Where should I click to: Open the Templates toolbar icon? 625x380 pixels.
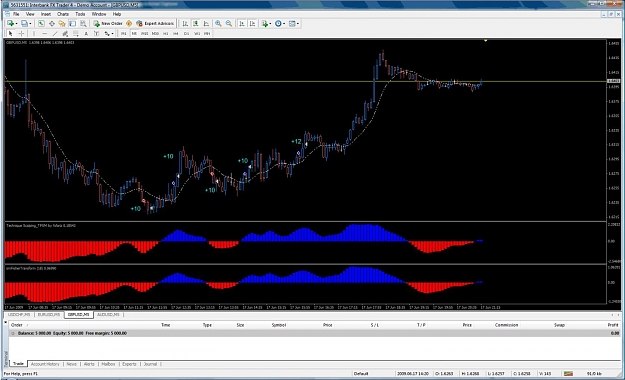[292, 24]
